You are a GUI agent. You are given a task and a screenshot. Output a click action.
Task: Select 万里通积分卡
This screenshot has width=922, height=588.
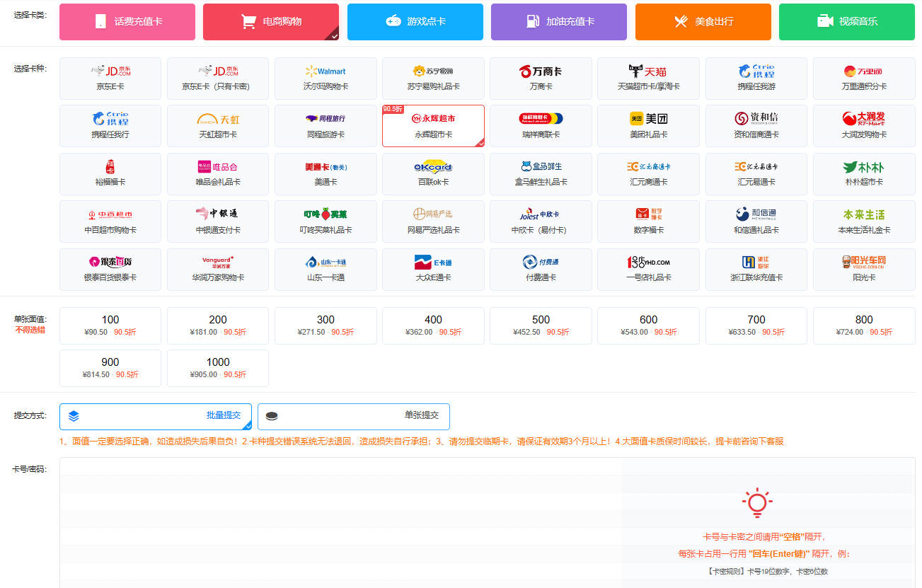[864, 79]
